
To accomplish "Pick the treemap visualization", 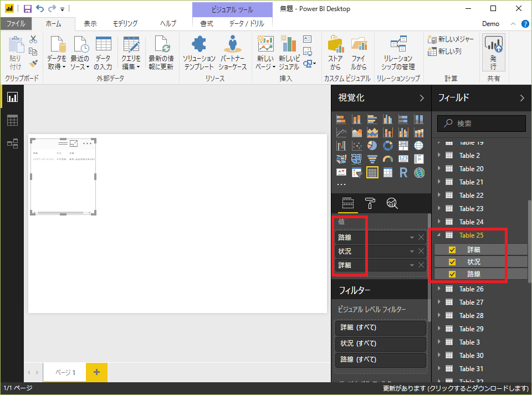I will click(403, 146).
